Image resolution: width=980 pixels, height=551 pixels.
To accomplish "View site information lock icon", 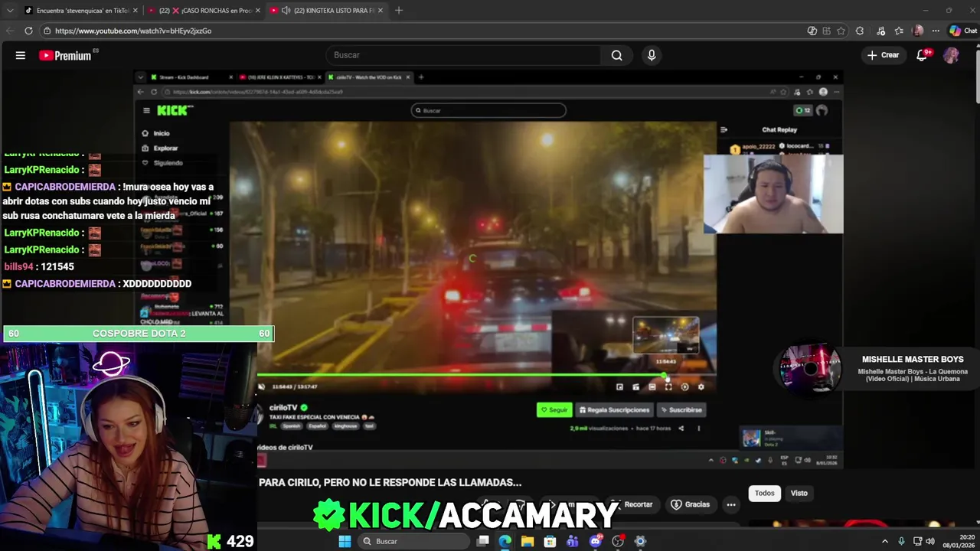I will point(47,31).
